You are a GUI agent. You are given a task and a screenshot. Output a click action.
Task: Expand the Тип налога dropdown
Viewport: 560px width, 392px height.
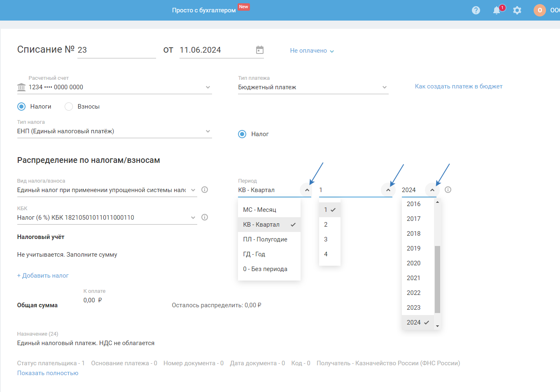coord(208,131)
